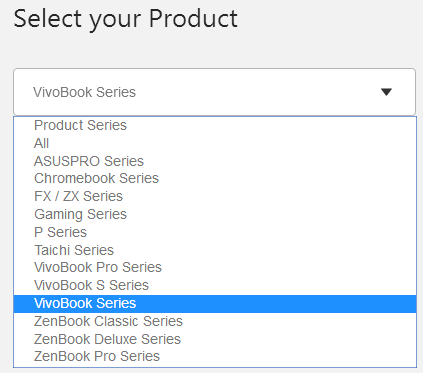Click highlighted VivoBook Series option

point(215,304)
